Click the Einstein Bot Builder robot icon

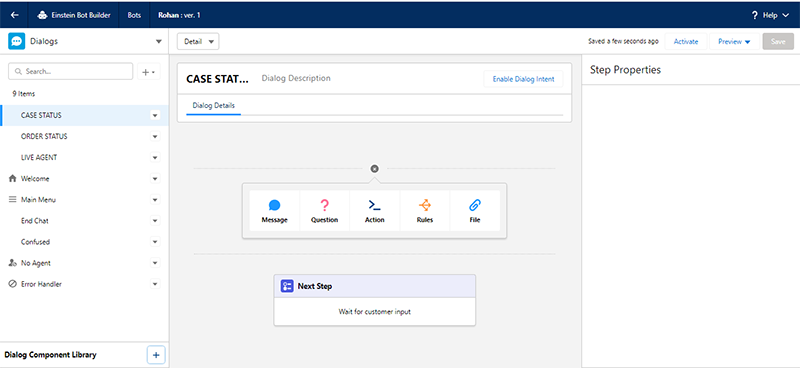click(43, 15)
